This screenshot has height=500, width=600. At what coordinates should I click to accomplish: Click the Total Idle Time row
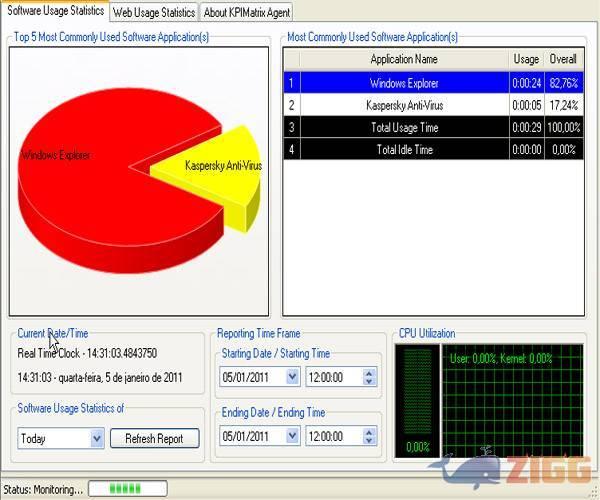(404, 149)
